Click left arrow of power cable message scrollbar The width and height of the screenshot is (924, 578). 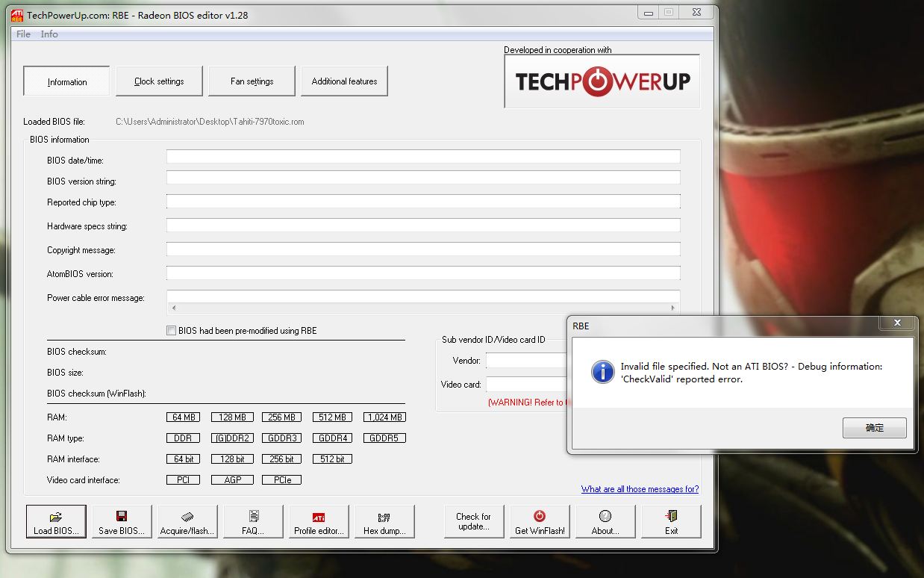click(174, 308)
